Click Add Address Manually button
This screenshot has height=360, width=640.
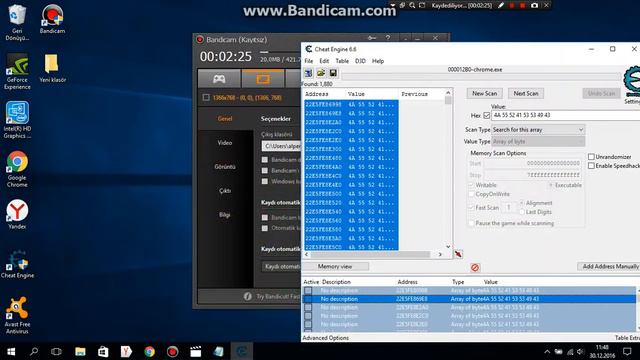pyautogui.click(x=610, y=266)
